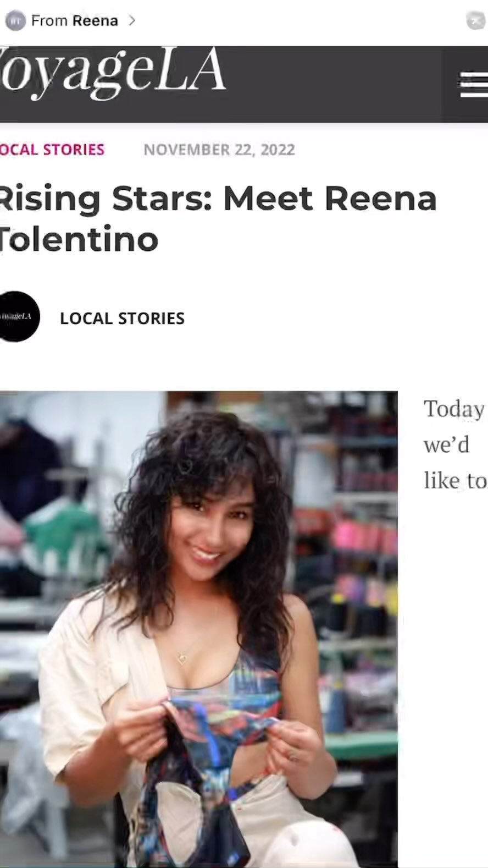Open the pink Local Stories category
488x868 pixels.
click(x=52, y=150)
